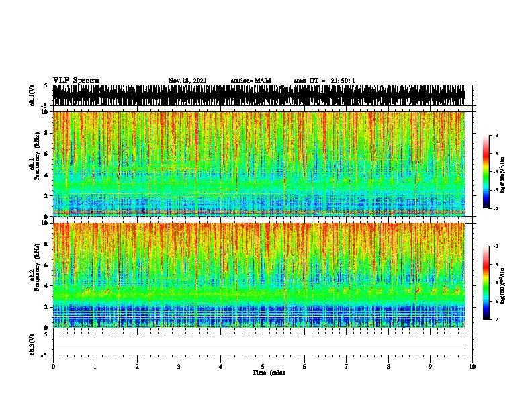Click tick label 9 on the Time axis

[430, 367]
